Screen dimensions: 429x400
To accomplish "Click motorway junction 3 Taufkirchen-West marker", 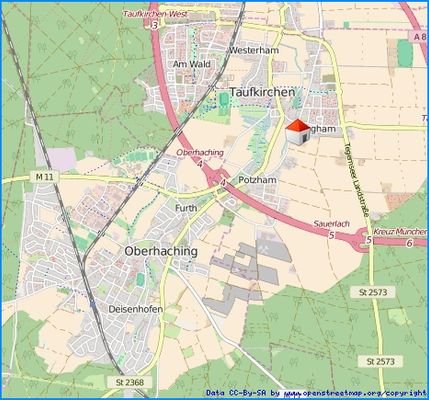I will tap(155, 26).
